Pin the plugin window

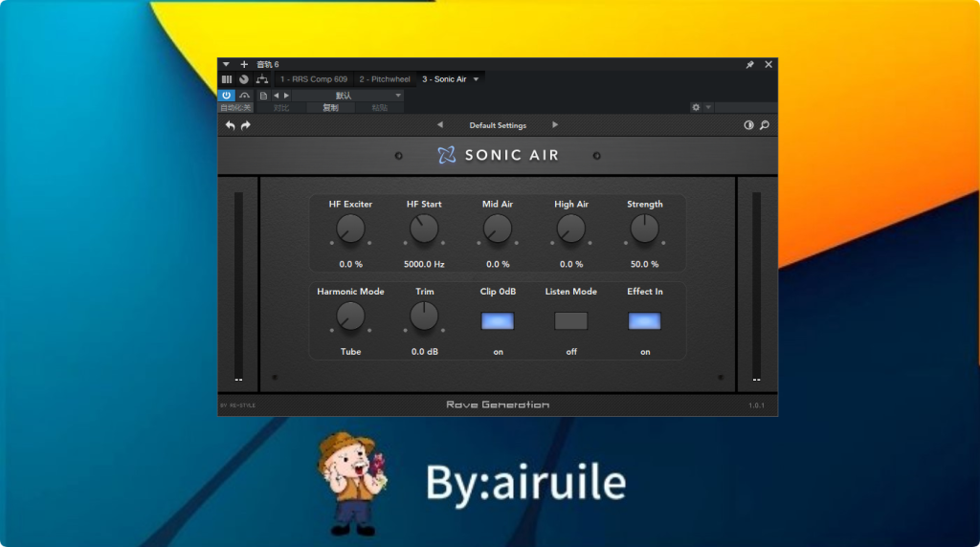point(750,64)
